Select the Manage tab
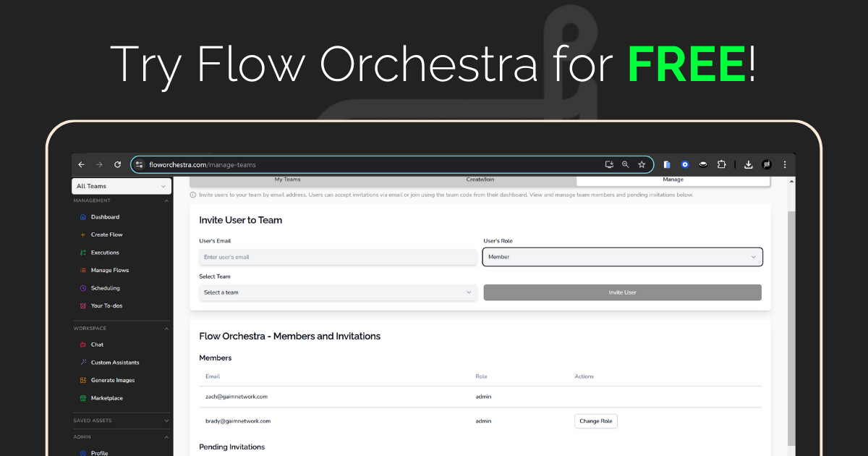Screen dimensions: 868x456 tap(673, 180)
